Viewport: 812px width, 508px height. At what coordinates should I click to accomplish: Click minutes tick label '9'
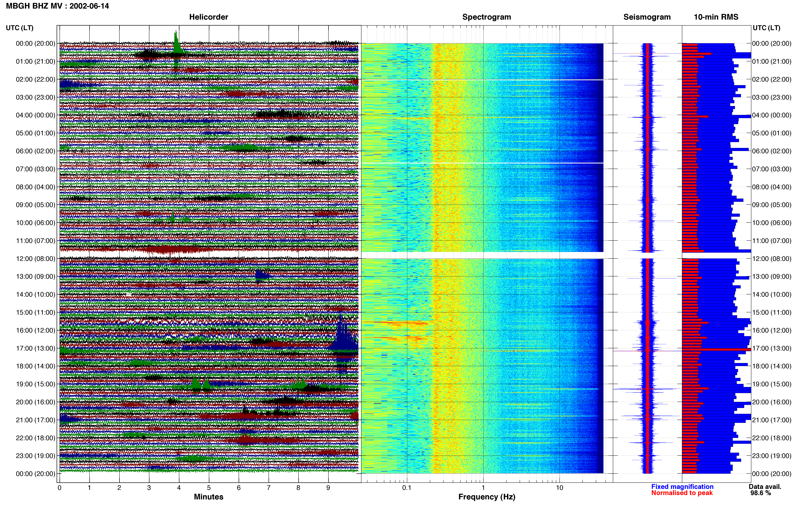(328, 487)
